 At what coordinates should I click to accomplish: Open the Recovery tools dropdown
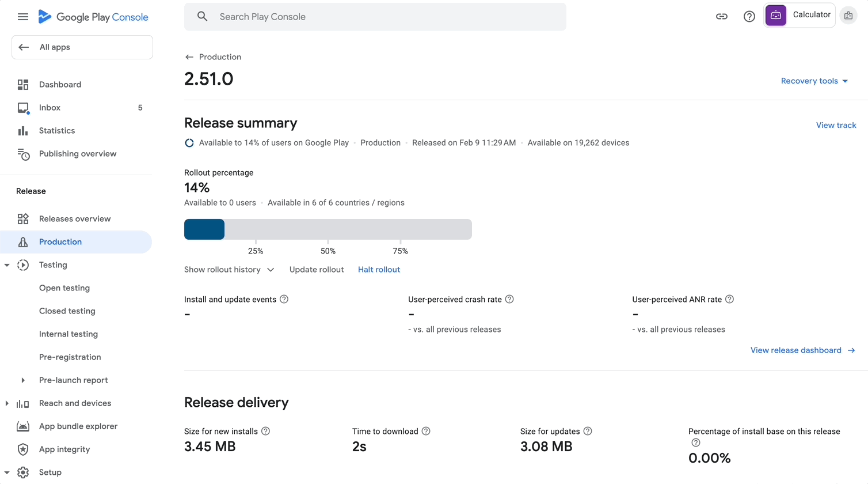(814, 81)
